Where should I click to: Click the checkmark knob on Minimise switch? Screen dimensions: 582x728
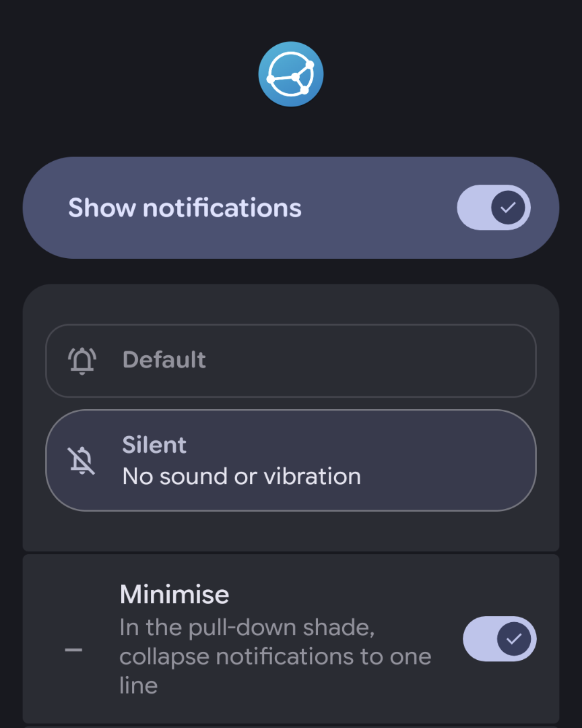click(514, 638)
